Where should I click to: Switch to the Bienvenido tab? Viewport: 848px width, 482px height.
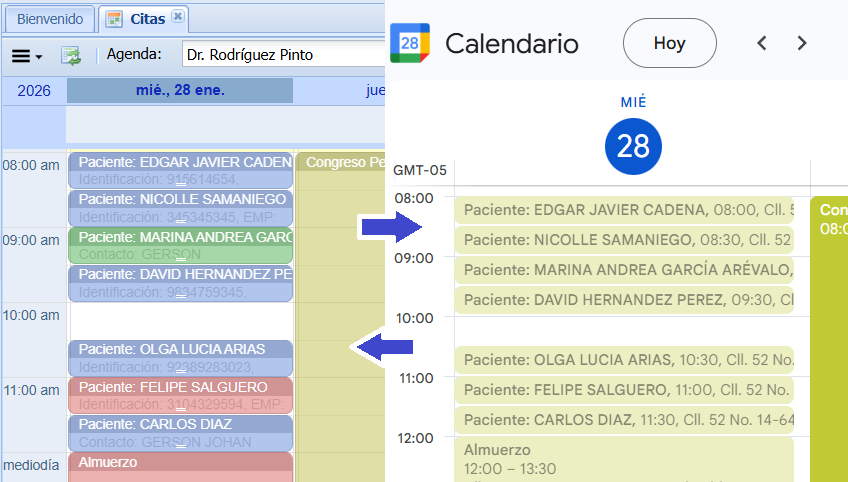[50, 19]
